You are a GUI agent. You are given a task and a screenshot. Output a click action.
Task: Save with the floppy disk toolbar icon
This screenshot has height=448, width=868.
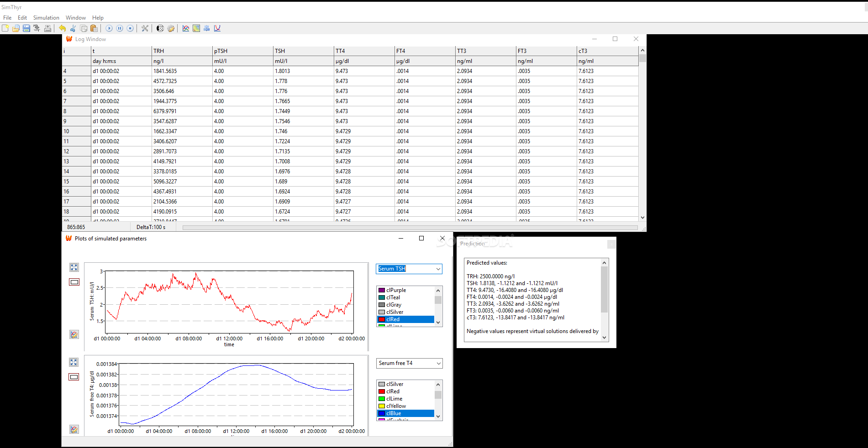point(26,28)
